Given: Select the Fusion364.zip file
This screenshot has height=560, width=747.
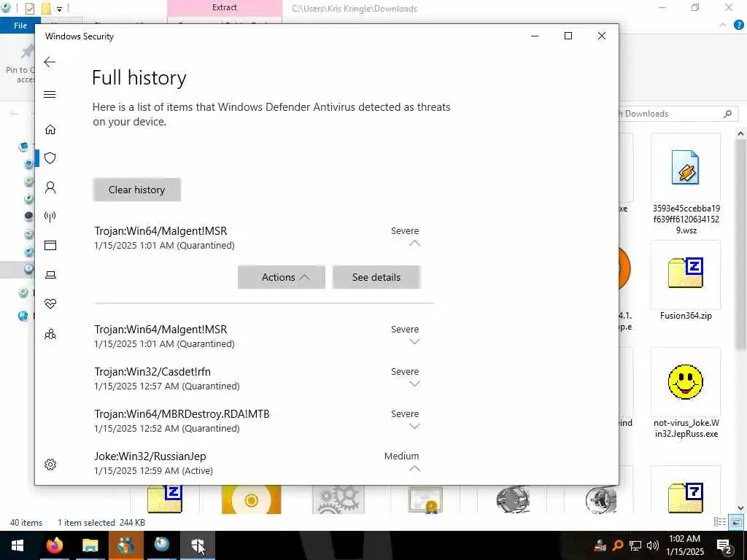Looking at the screenshot, I should (686, 281).
